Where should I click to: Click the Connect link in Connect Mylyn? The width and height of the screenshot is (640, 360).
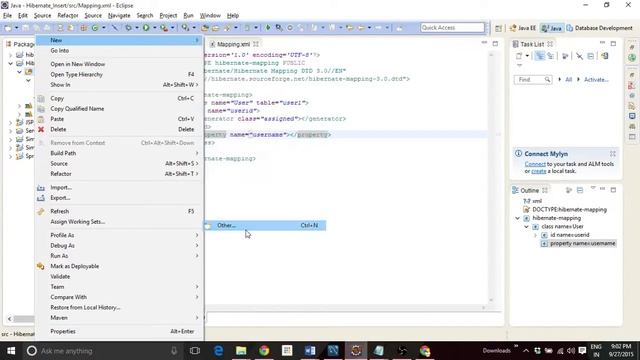[535, 164]
